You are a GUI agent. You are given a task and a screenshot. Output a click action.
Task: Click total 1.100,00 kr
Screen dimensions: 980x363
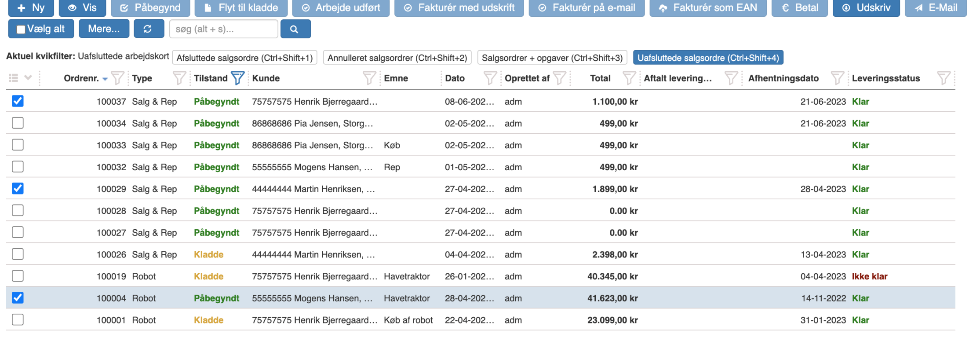(615, 102)
